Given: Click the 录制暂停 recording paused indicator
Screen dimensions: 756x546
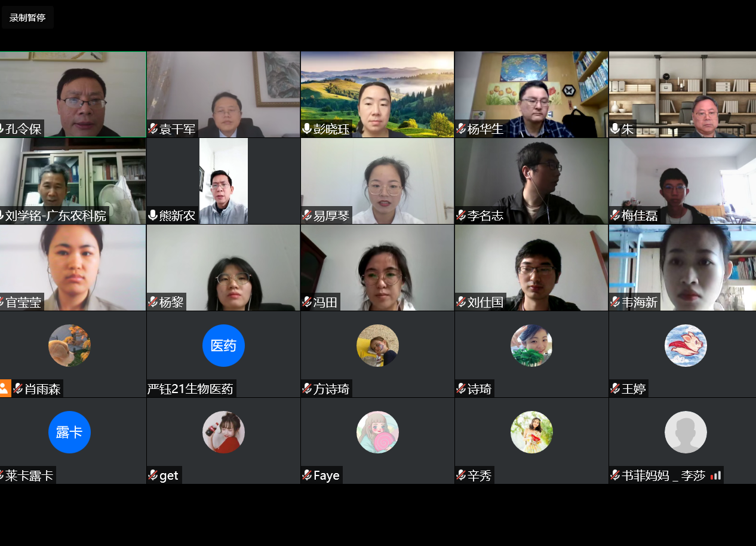Looking at the screenshot, I should click(27, 17).
